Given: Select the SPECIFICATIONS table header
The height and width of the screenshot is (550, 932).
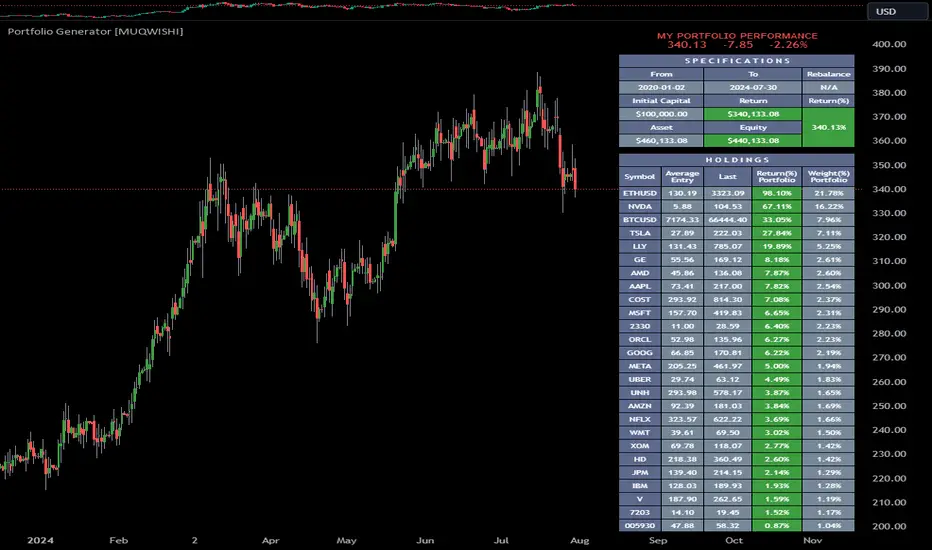Looking at the screenshot, I should point(736,61).
